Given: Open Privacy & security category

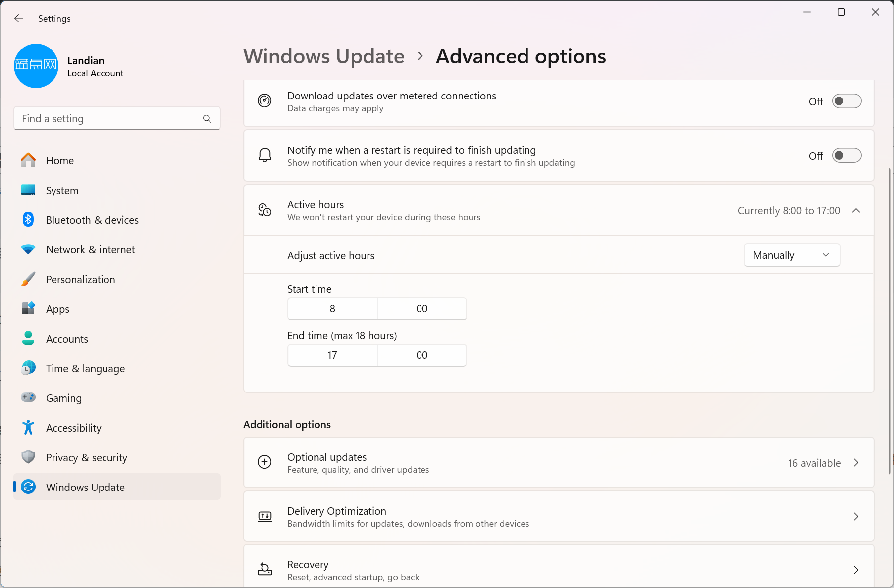Looking at the screenshot, I should pos(117,457).
